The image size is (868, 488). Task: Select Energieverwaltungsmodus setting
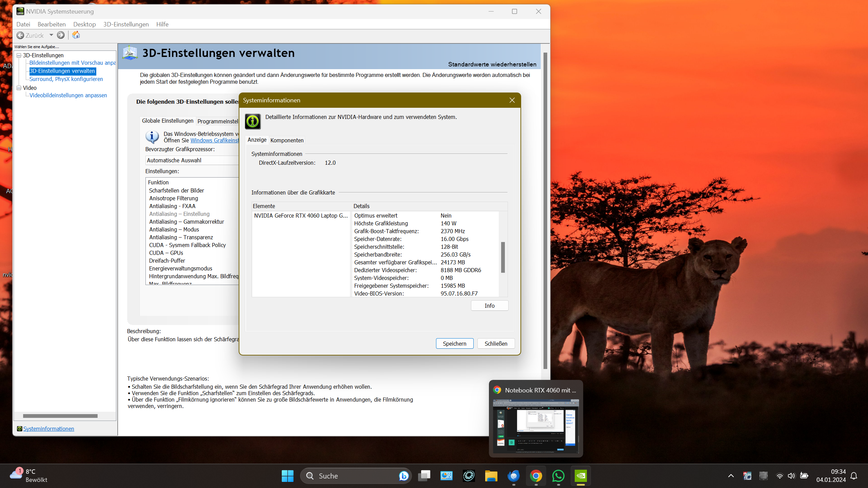click(180, 268)
